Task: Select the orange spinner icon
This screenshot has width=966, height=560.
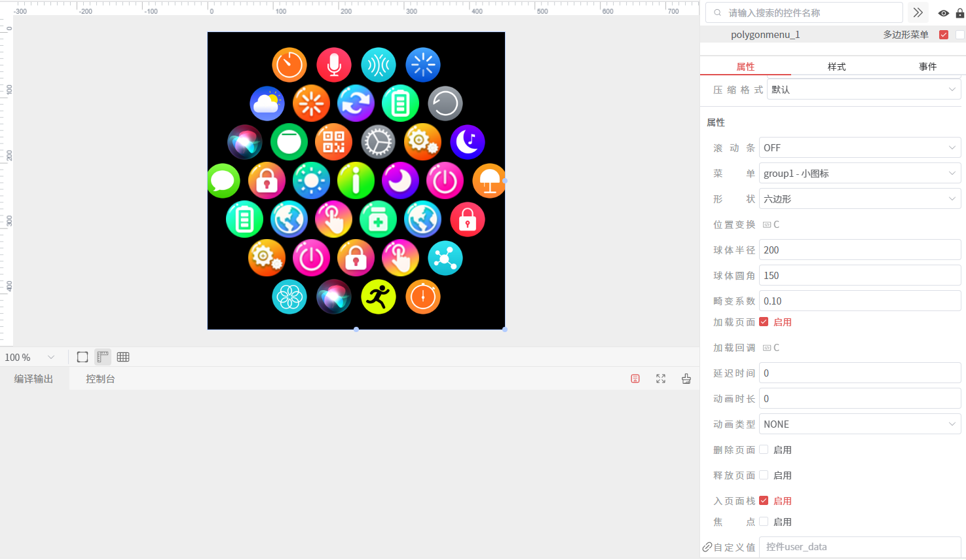Action: [x=312, y=103]
